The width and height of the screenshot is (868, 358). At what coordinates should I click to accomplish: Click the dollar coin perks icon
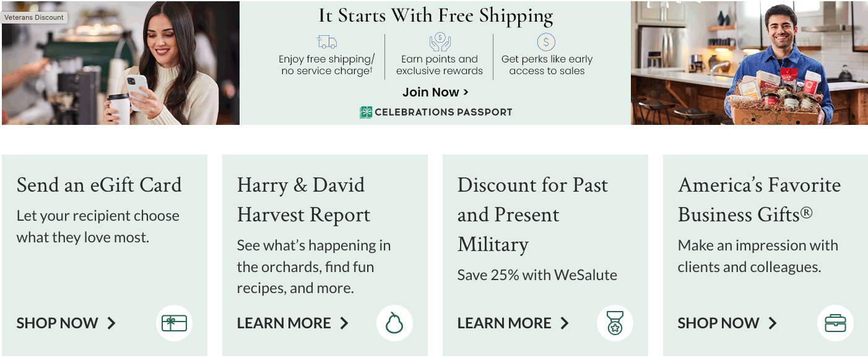click(546, 42)
